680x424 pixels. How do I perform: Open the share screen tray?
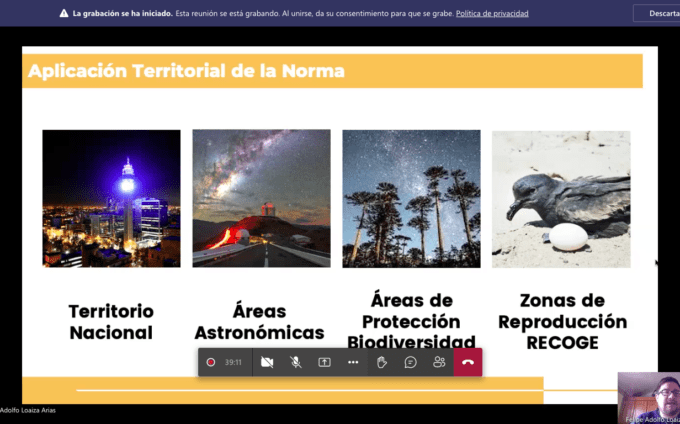click(324, 362)
